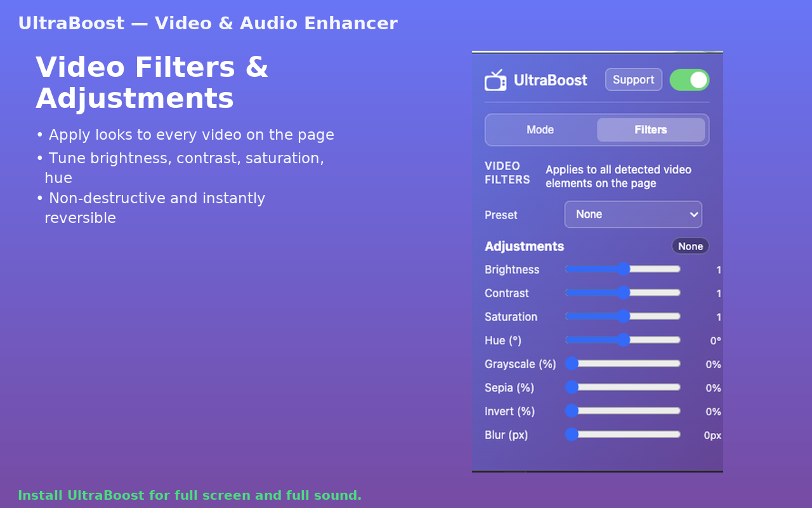This screenshot has width=812, height=508.
Task: Click the Install UltraBoost green footer text
Action: (190, 495)
